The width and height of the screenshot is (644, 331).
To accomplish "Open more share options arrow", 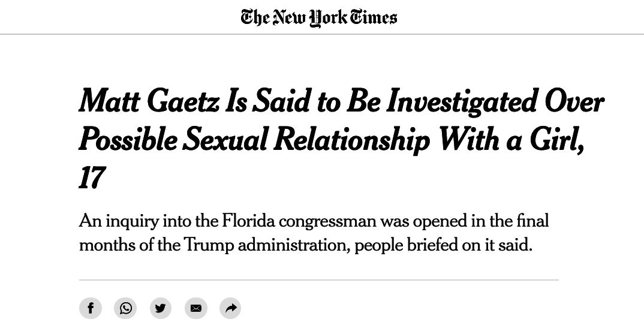I will point(231,308).
